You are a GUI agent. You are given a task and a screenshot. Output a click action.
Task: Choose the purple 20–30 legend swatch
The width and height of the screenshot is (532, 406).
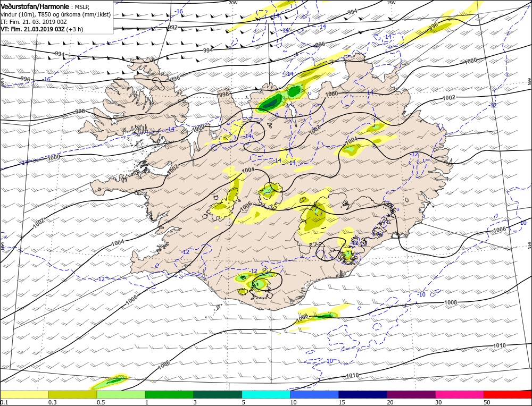pos(411,394)
